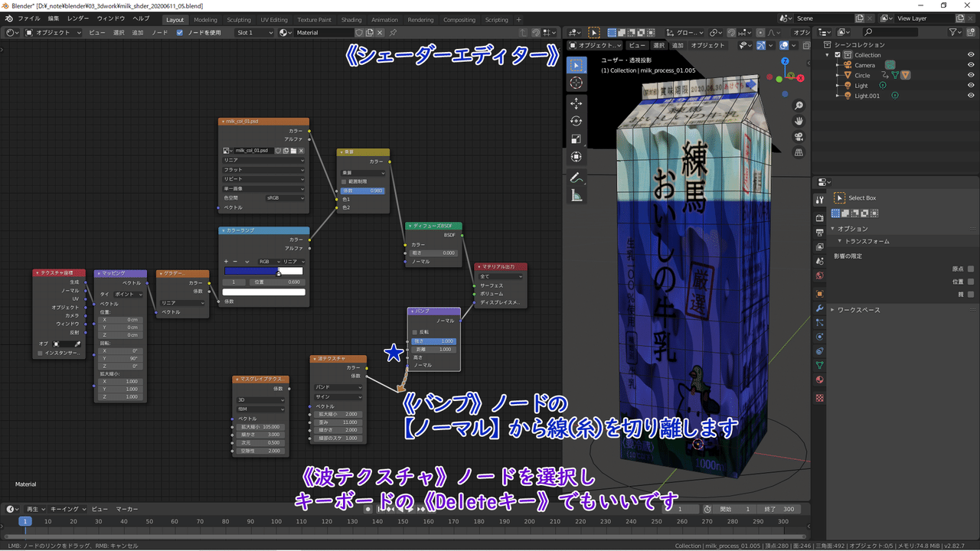Open the Particles properties tab
Viewport: 980px width, 551px height.
(820, 323)
